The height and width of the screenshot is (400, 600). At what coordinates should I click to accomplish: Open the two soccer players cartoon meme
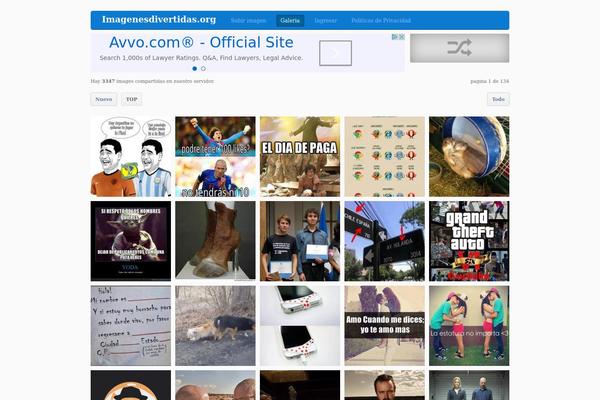(x=131, y=157)
